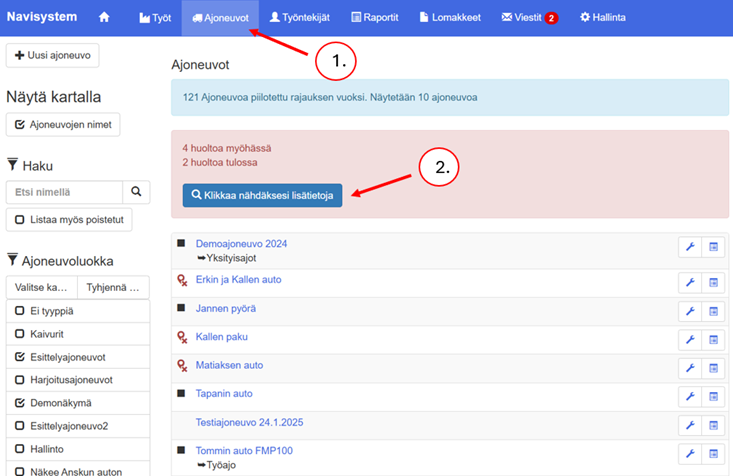
Task: Click the Etsi nimellä search field
Action: pyautogui.click(x=64, y=192)
